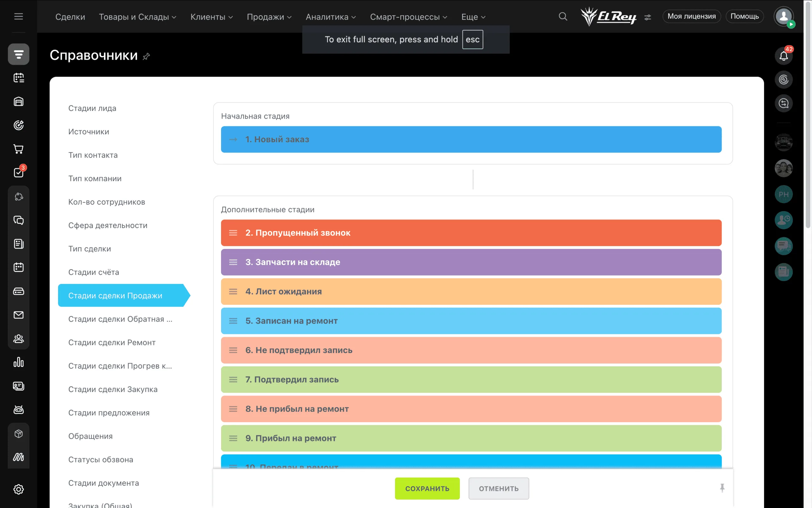Click the 4. Лист ожидания stage bar

(471, 292)
